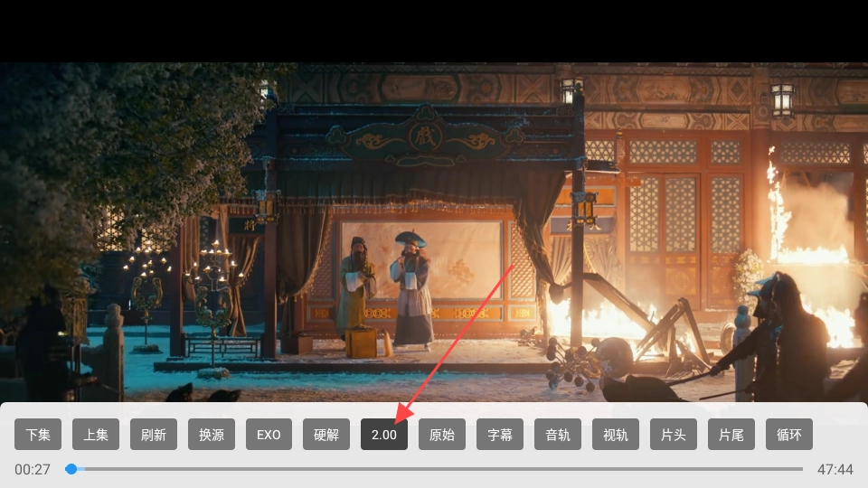Choose a video track via 视轨
The image size is (868, 488).
click(x=616, y=435)
